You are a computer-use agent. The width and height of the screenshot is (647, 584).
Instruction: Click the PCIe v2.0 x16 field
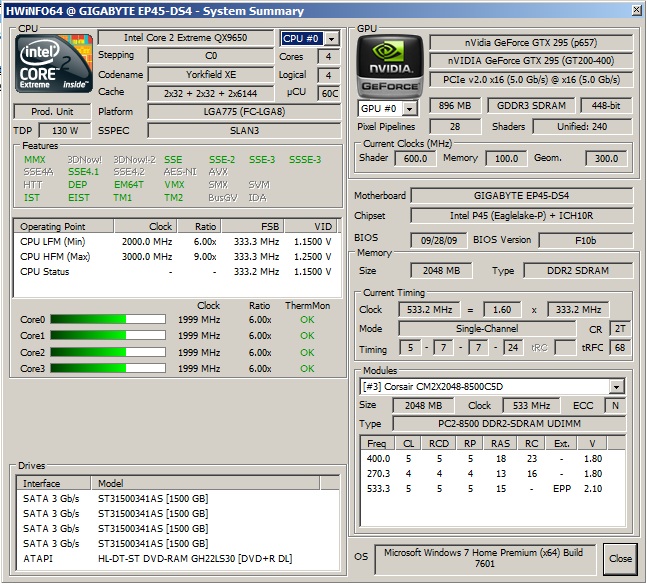[531, 80]
